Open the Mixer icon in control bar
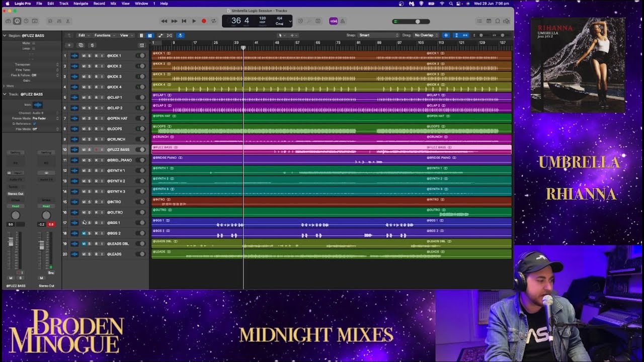Screen dimensions: 644x362 click(58, 21)
